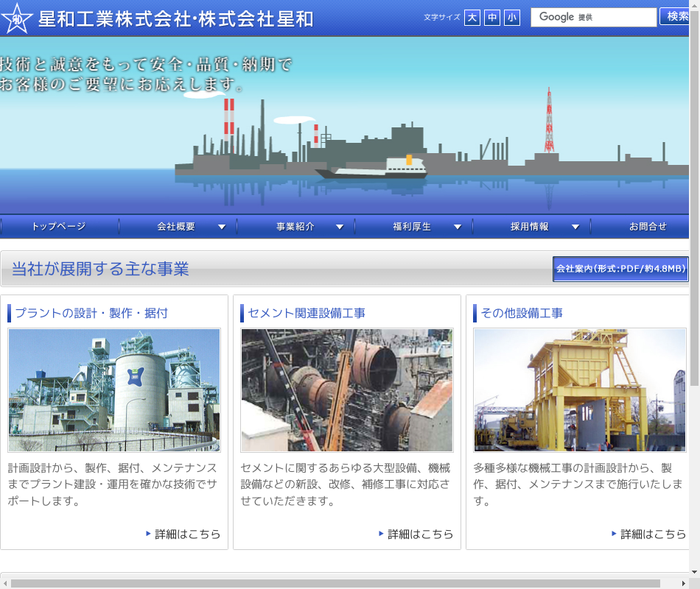This screenshot has height=589, width=700.
Task: Set font size to medium (中)
Action: 492,18
